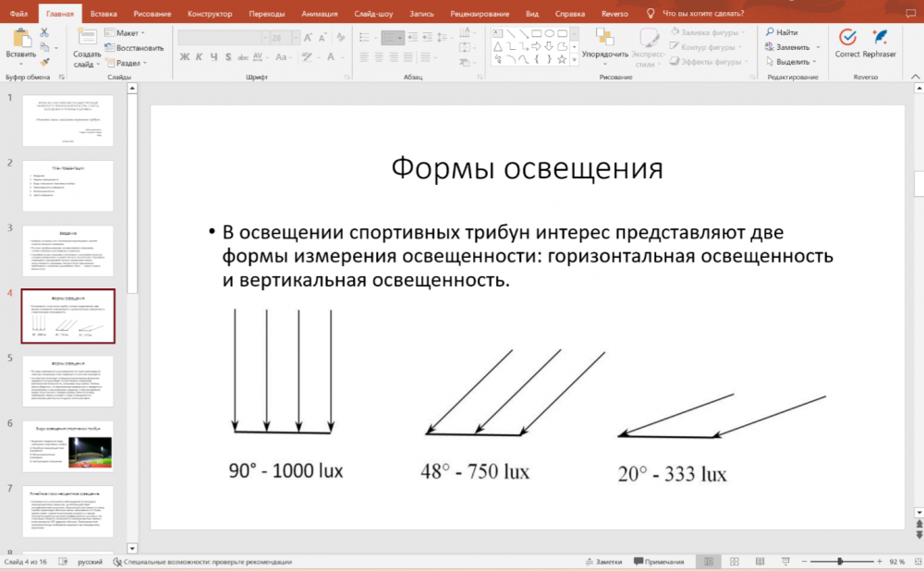924x571 pixels.
Task: Switch to the Рецензирование tab
Action: tap(480, 13)
